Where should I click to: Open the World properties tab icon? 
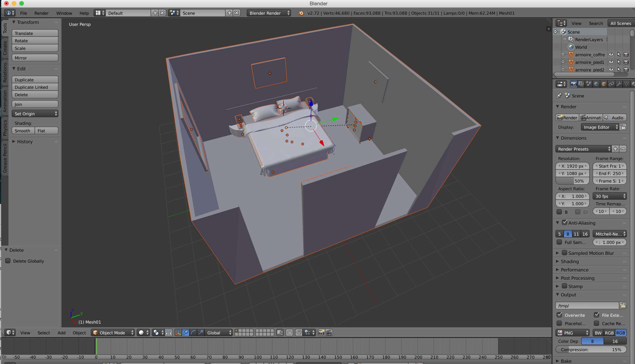[596, 84]
